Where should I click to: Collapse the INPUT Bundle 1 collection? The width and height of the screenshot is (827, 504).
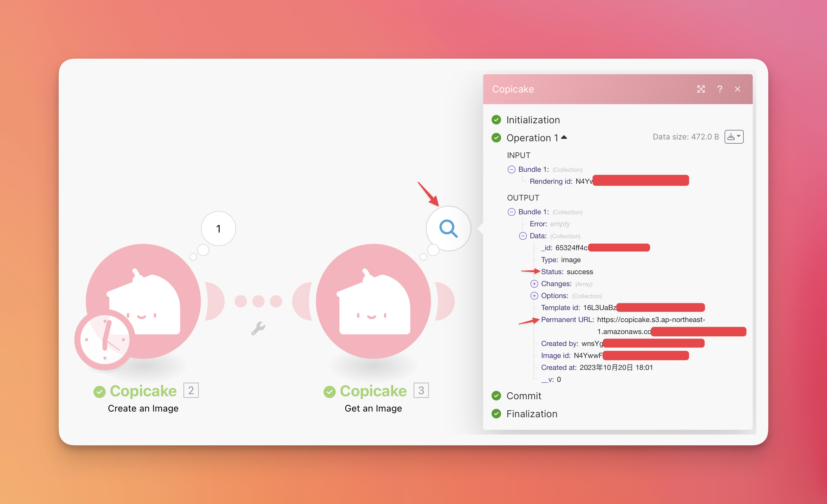pyautogui.click(x=511, y=169)
